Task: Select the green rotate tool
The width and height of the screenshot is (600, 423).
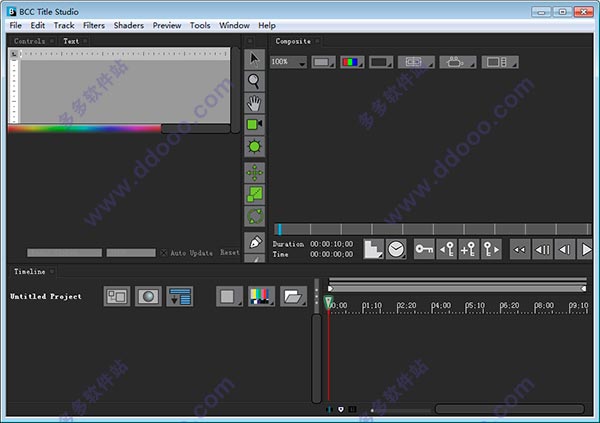Action: pos(254,216)
